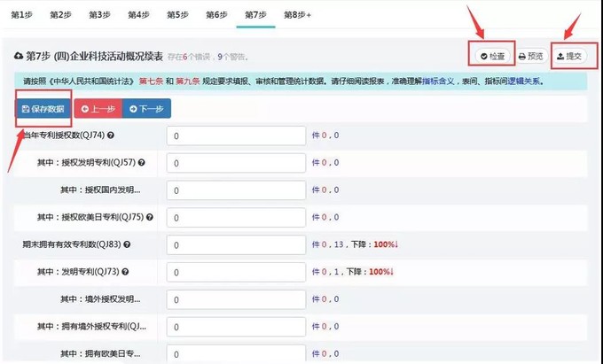Click the input field for 授权发明专利(QJ57)
The height and width of the screenshot is (364, 603).
click(236, 163)
